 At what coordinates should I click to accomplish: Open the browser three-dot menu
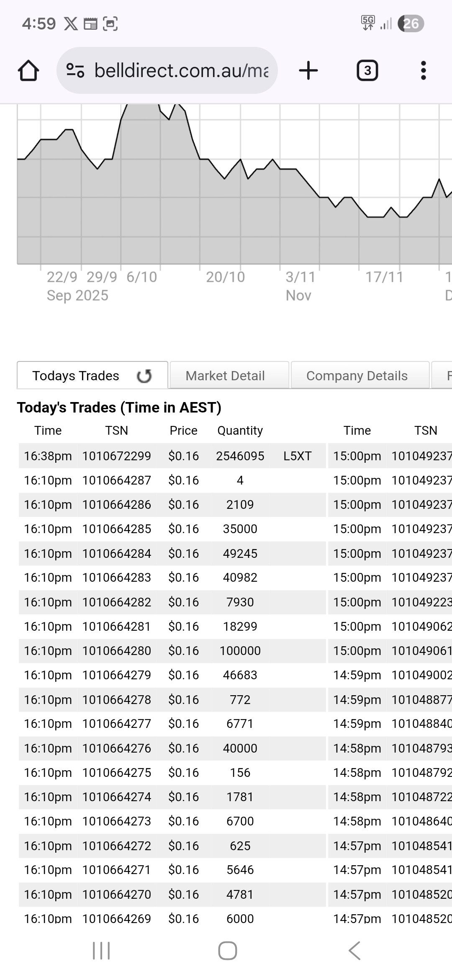(x=423, y=70)
